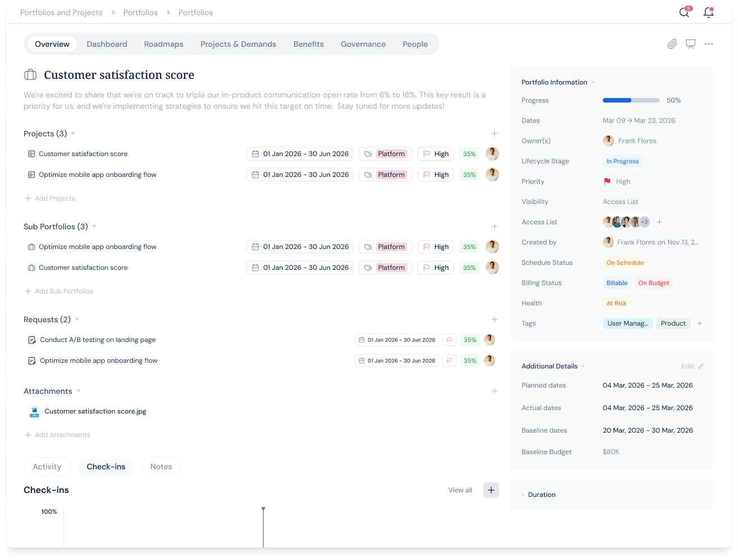Click the At Risk health tag
The height and width of the screenshot is (560, 738).
(616, 303)
